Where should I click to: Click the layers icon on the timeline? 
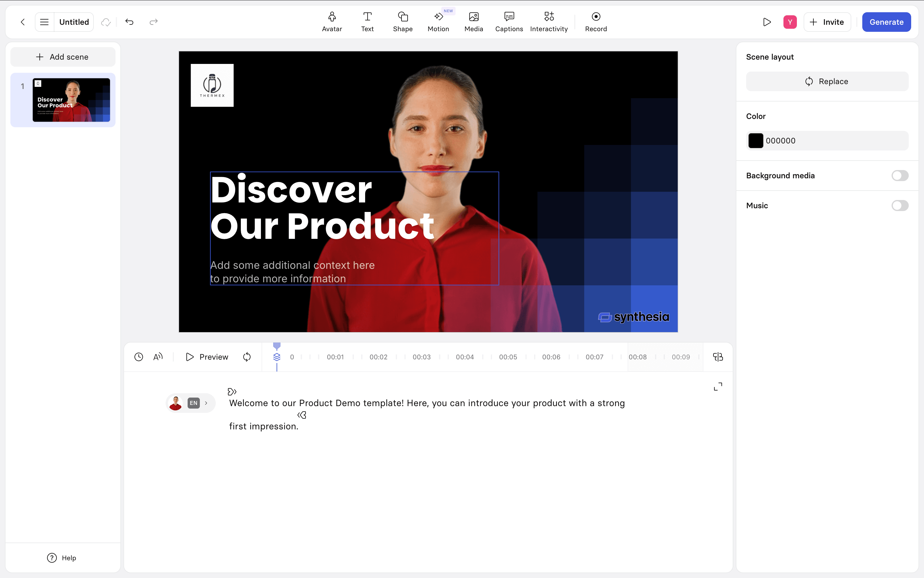point(277,357)
